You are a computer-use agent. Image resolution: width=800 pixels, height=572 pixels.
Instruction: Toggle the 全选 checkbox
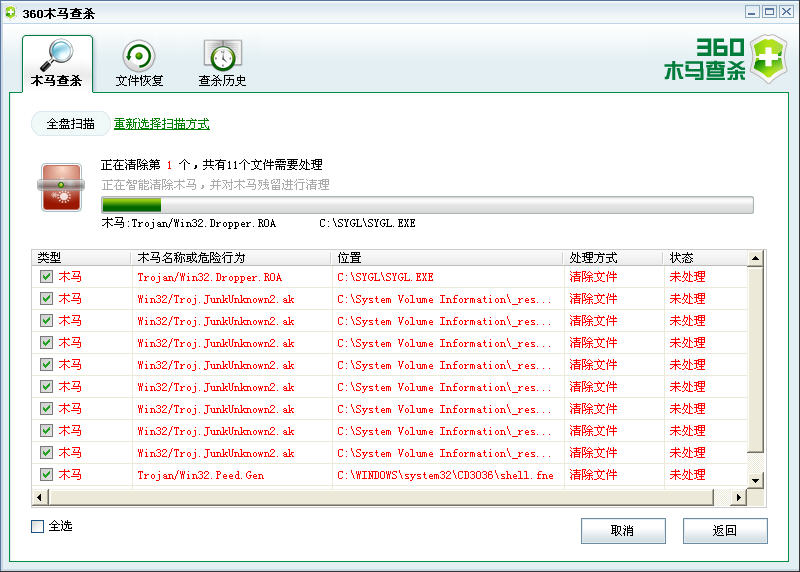38,526
